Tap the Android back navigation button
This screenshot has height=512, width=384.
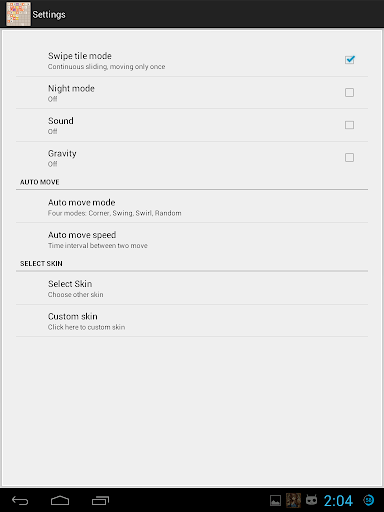coord(20,500)
